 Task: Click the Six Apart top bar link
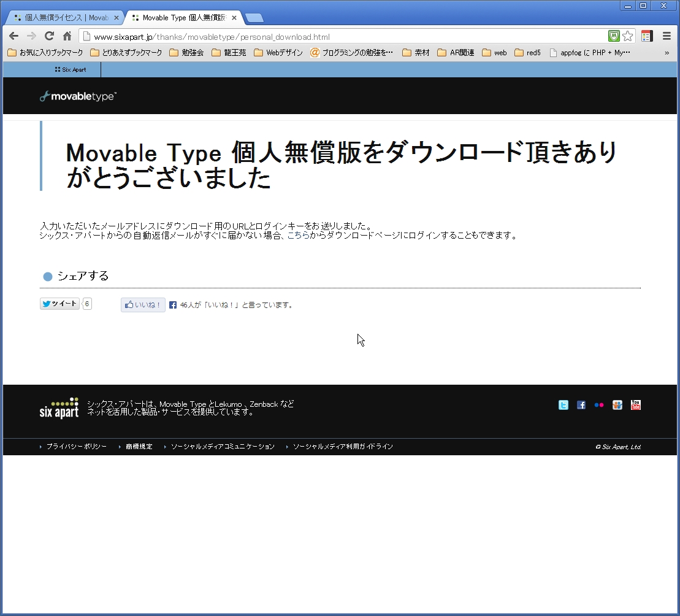(71, 69)
